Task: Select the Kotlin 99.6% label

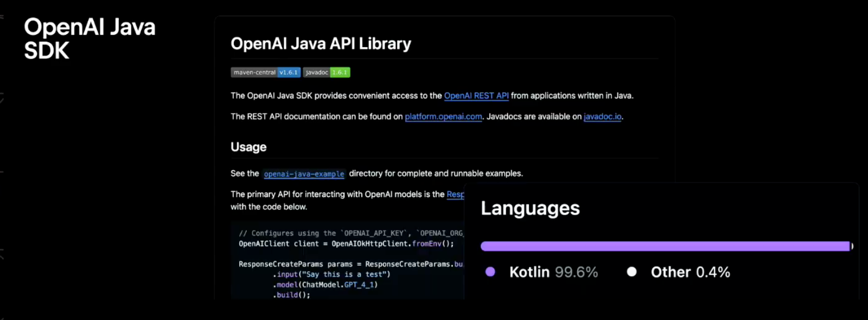Action: [553, 272]
